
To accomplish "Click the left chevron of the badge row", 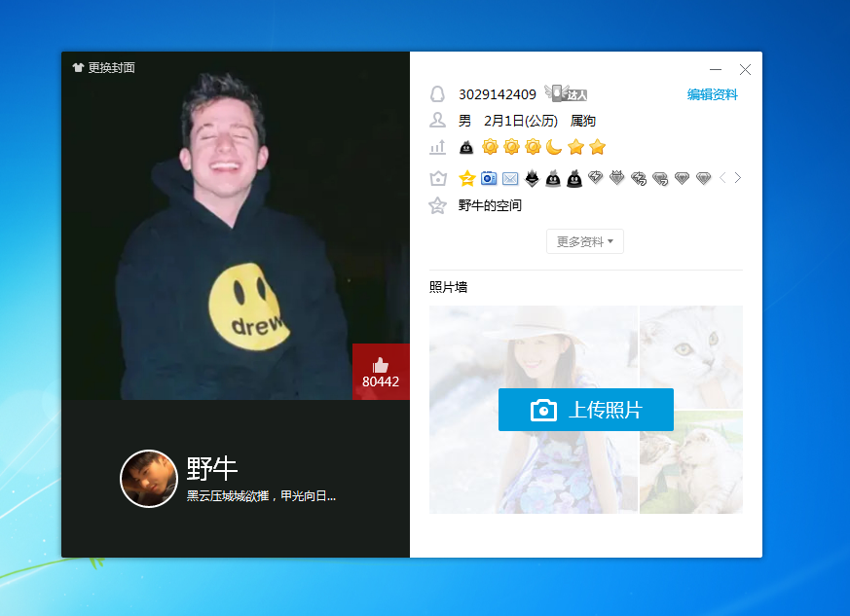I will point(722,178).
